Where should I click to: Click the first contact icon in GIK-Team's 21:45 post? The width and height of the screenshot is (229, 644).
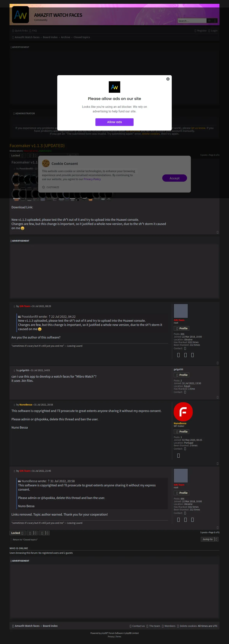click(178, 520)
